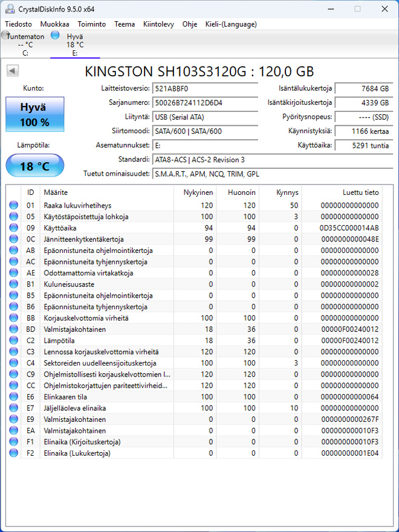Click the Siirtomoodi field SATA/600
This screenshot has width=399, height=532.
coord(205,131)
